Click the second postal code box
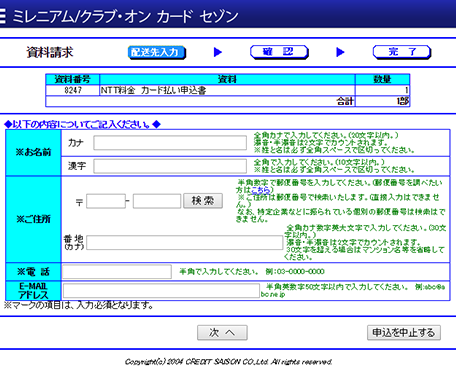 coord(157,201)
